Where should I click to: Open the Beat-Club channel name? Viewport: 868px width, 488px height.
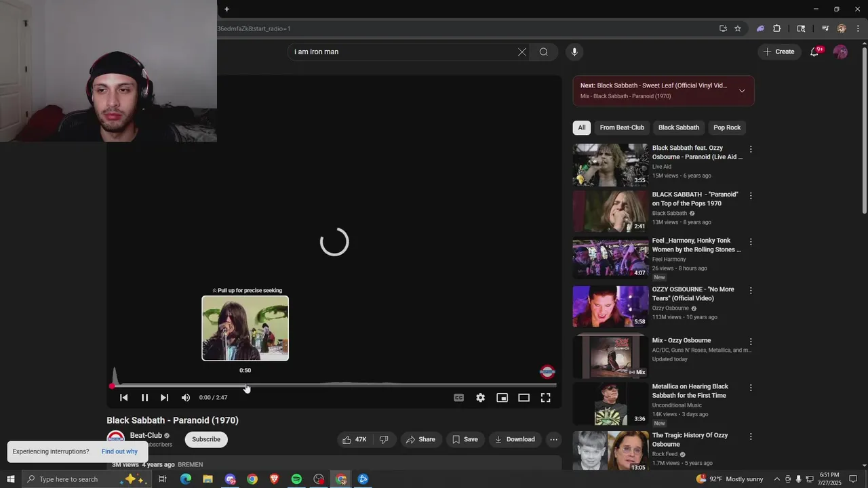(146, 436)
